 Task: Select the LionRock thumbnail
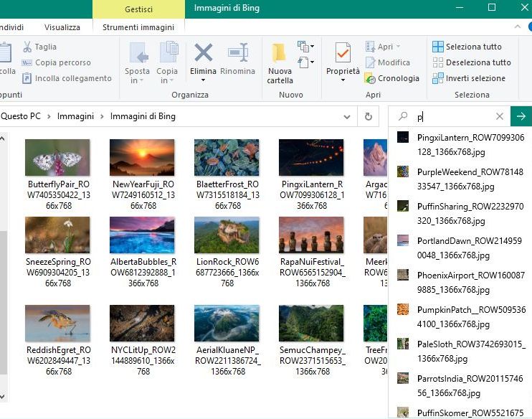pyautogui.click(x=227, y=235)
